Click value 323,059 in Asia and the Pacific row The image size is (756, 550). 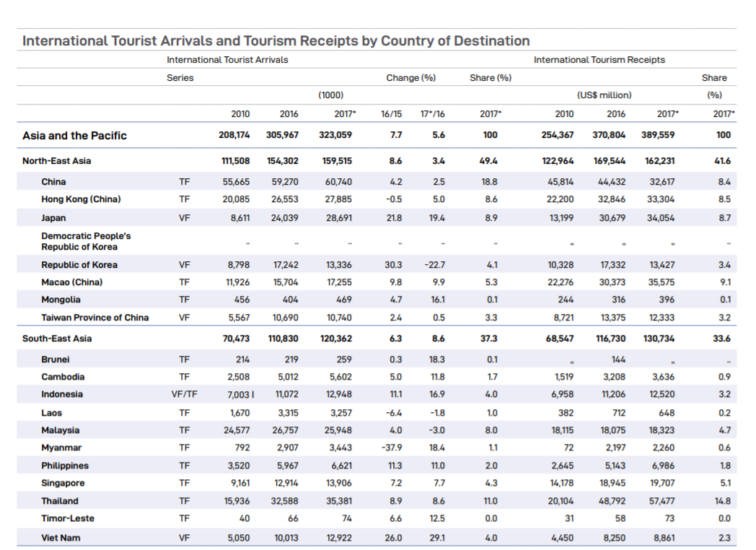335,135
